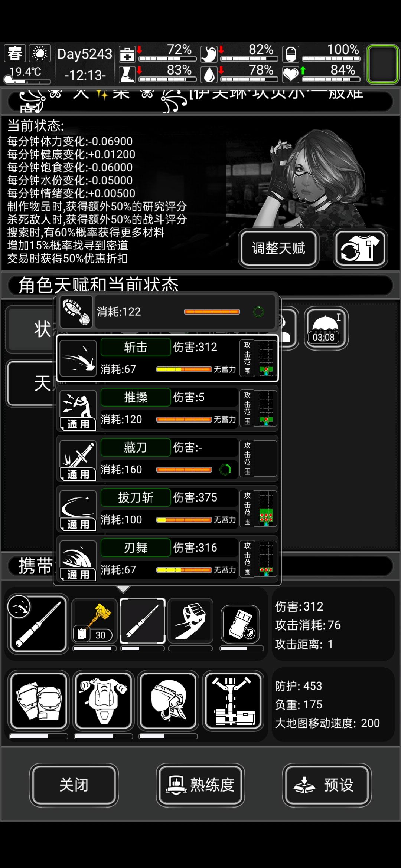This screenshot has height=868, width=401.
Task: Open the chest armor equipment slot
Action: [104, 701]
